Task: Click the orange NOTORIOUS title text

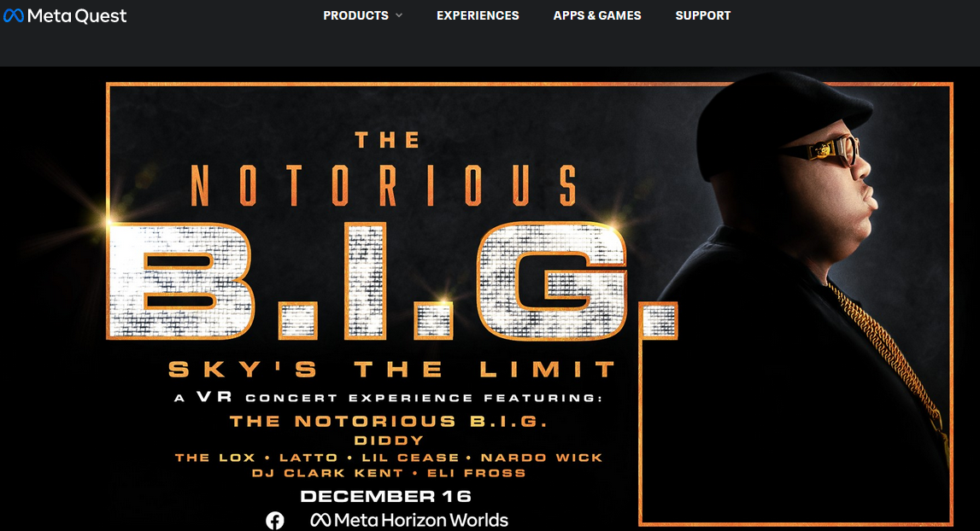Action: pyautogui.click(x=384, y=185)
